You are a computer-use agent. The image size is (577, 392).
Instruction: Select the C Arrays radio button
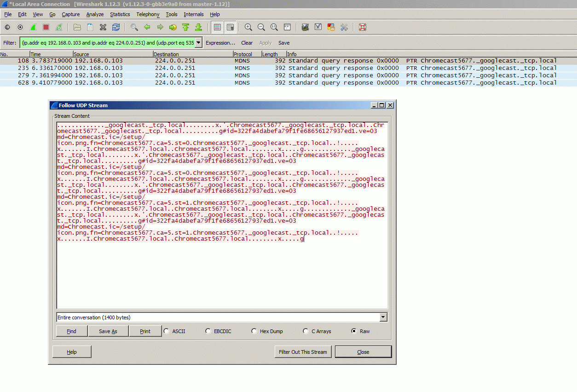point(306,331)
